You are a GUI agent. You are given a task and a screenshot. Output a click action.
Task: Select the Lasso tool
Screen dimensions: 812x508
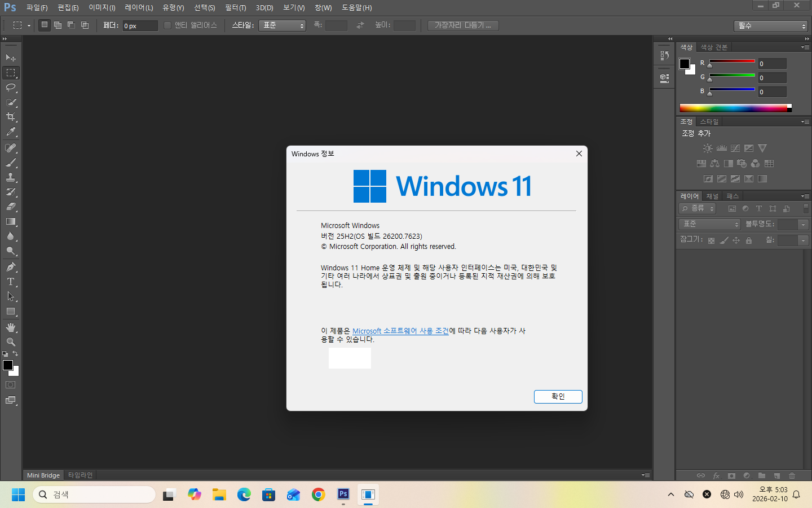(x=11, y=87)
